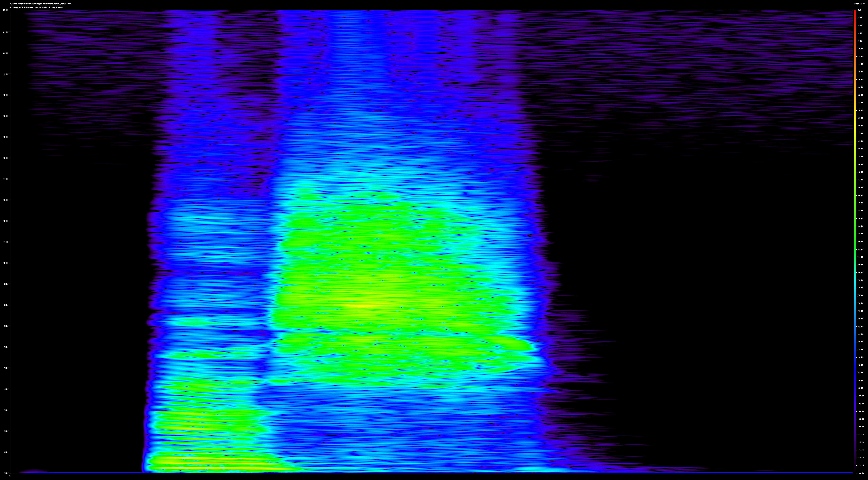Click the 22 kHz frequency axis label
868x480 pixels.
[x=6, y=10]
